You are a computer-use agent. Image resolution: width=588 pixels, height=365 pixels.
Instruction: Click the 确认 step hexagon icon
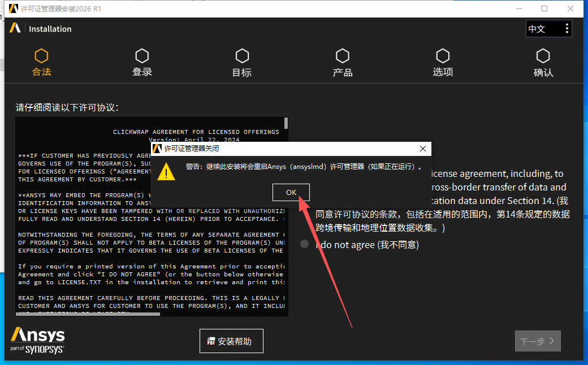543,56
